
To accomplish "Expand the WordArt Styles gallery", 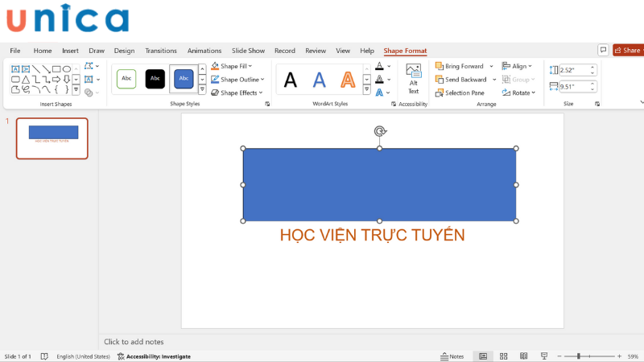I will 367,89.
